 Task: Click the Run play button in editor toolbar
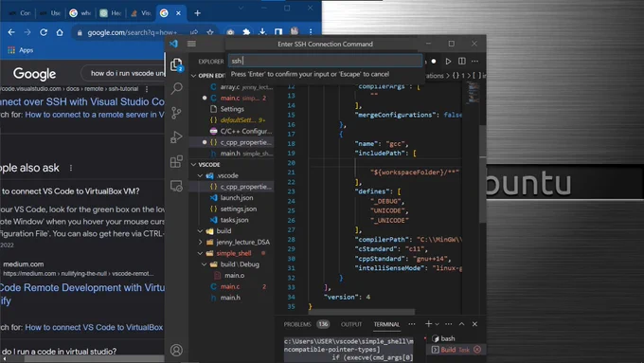[x=448, y=62]
